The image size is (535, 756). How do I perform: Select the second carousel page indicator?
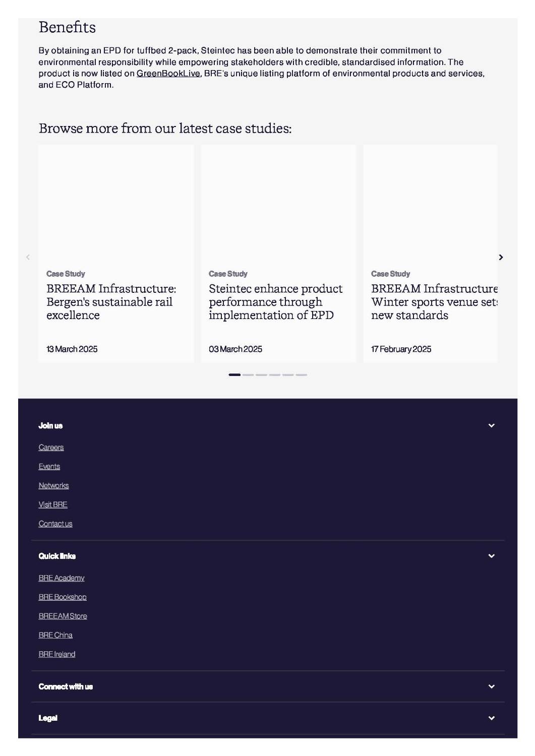(x=248, y=375)
